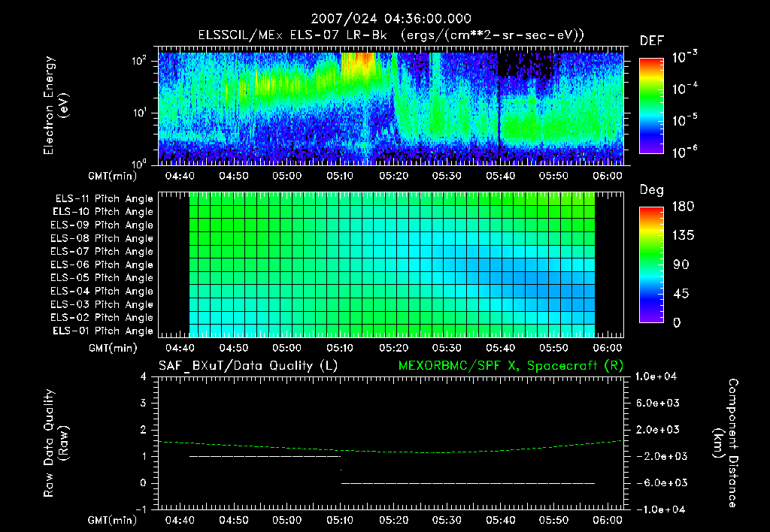The width and height of the screenshot is (770, 532).
Task: Click the 135 value on Deg scale
Action: (683, 236)
